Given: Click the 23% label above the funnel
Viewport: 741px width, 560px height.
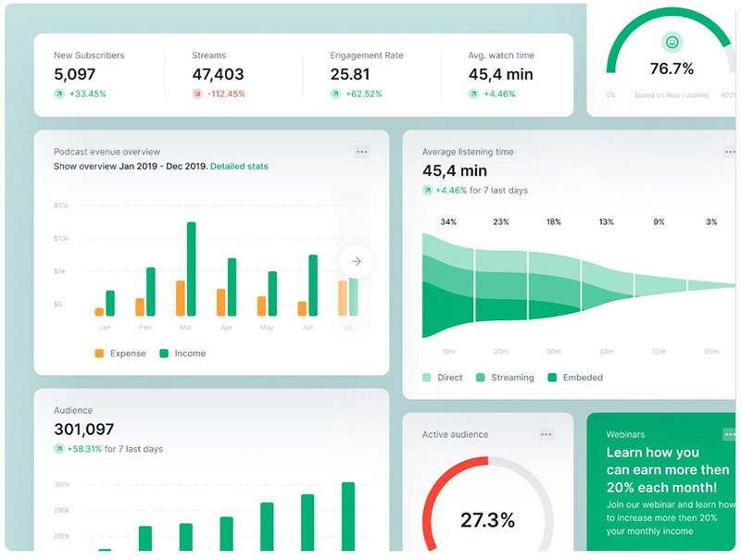Looking at the screenshot, I should (x=501, y=222).
